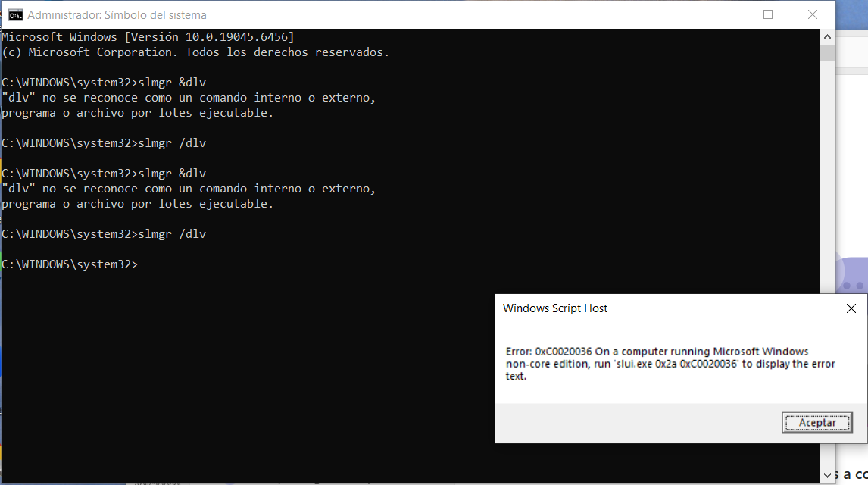Click the 'Error: 0xC0020036' message text

[x=670, y=364]
